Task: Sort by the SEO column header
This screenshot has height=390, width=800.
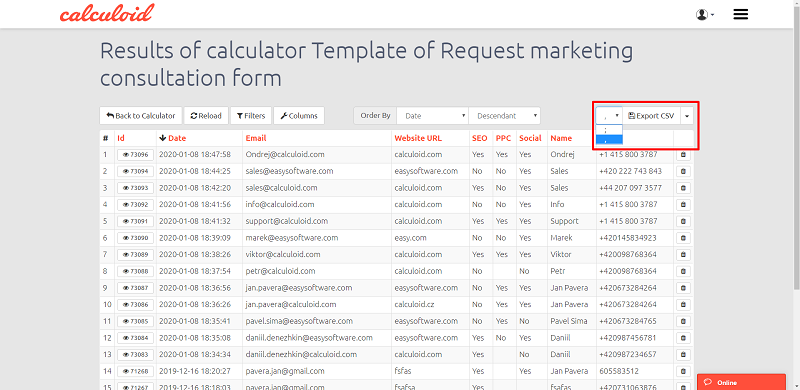Action: pos(480,138)
